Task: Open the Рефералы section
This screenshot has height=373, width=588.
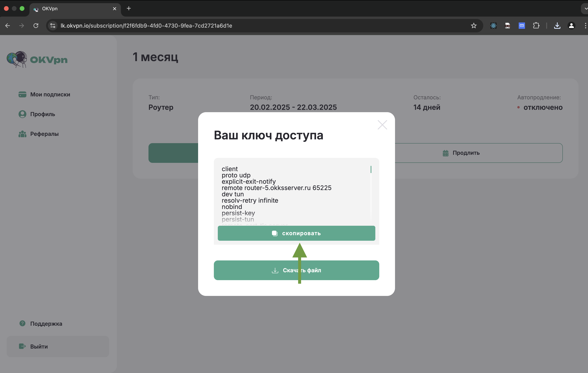Action: [x=44, y=134]
